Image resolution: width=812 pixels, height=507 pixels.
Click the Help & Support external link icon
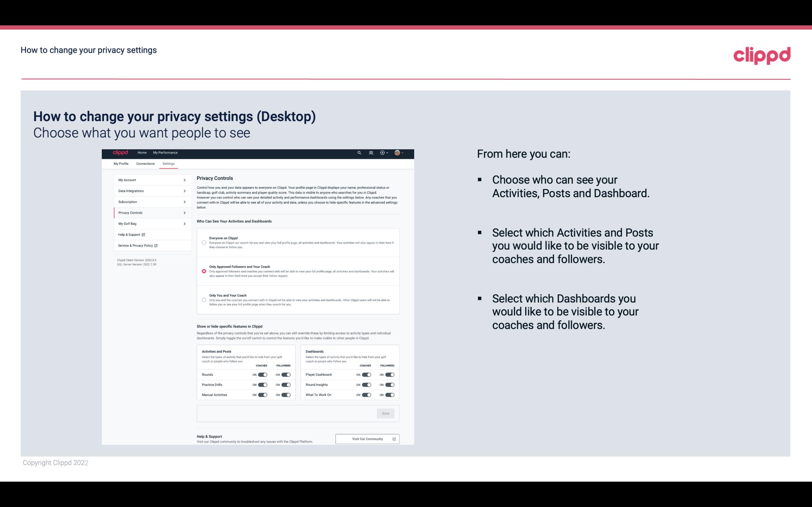(x=144, y=234)
